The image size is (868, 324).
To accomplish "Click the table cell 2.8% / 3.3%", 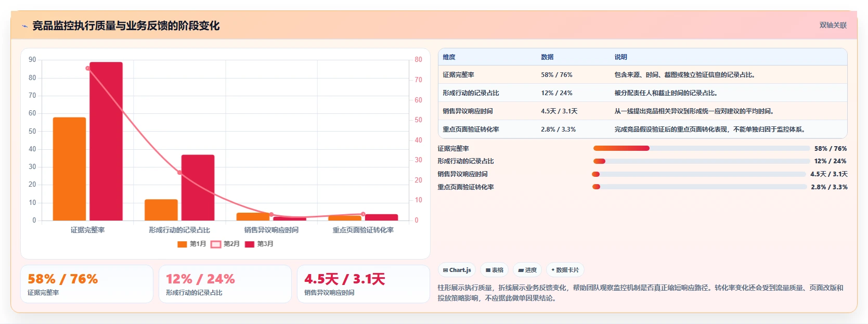I will coord(558,129).
